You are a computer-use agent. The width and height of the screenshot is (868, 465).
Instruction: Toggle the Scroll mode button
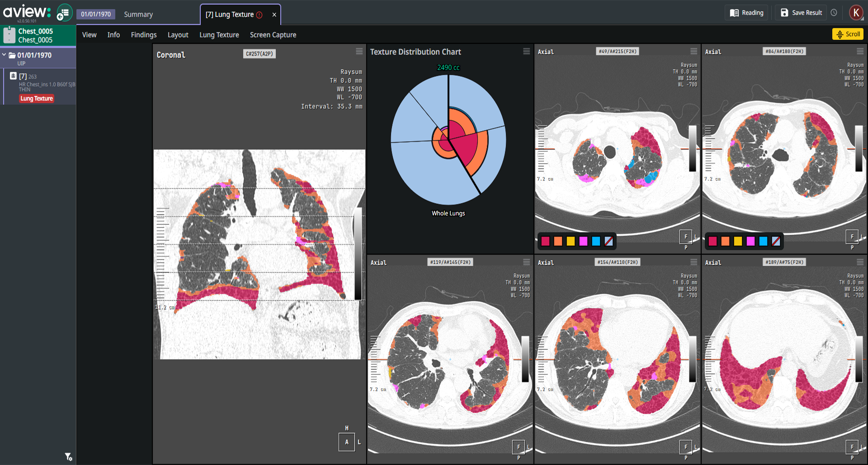click(848, 34)
